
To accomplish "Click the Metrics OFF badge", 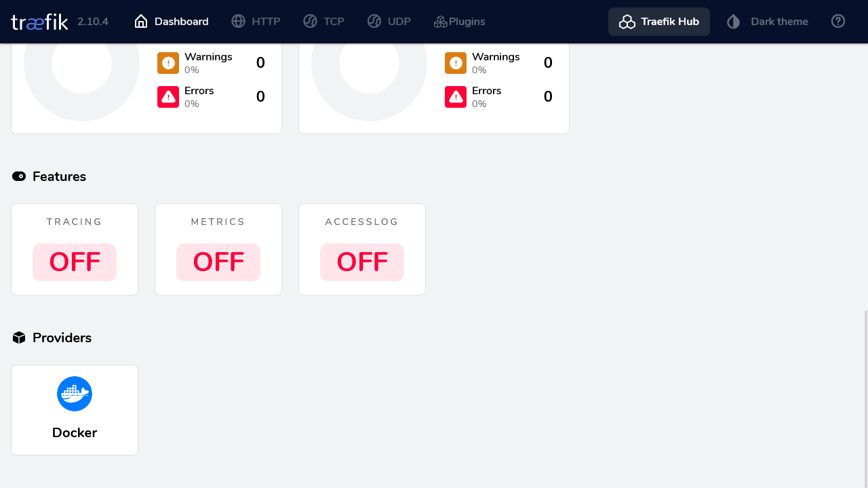I will [218, 262].
